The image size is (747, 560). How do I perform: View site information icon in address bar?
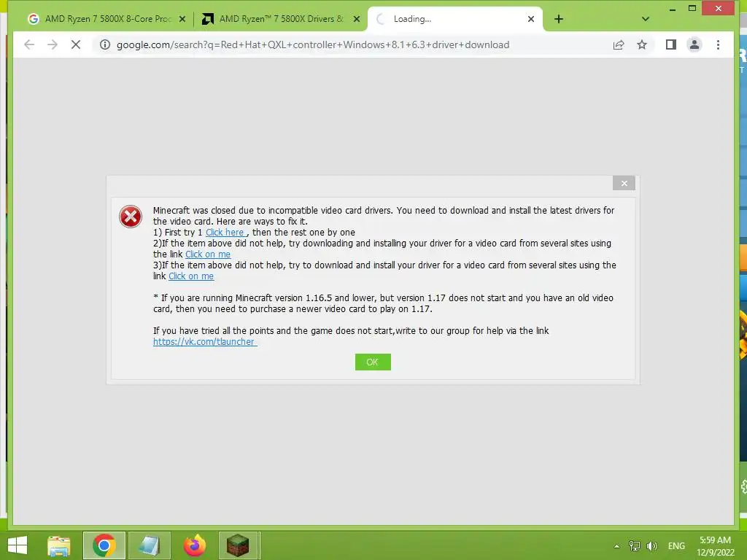(x=105, y=44)
